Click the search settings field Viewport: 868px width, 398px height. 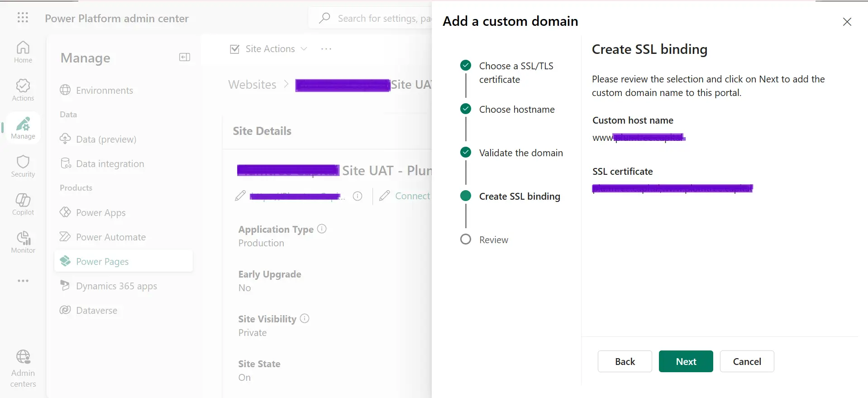click(x=370, y=18)
